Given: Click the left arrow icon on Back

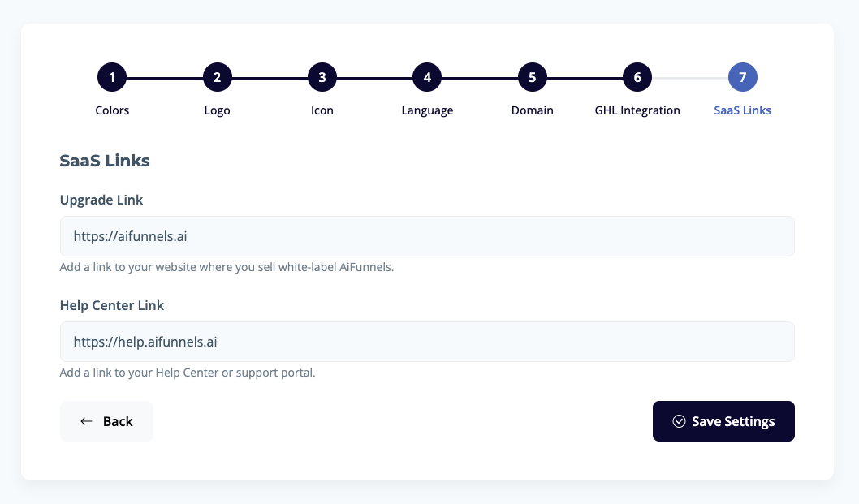Looking at the screenshot, I should point(86,421).
